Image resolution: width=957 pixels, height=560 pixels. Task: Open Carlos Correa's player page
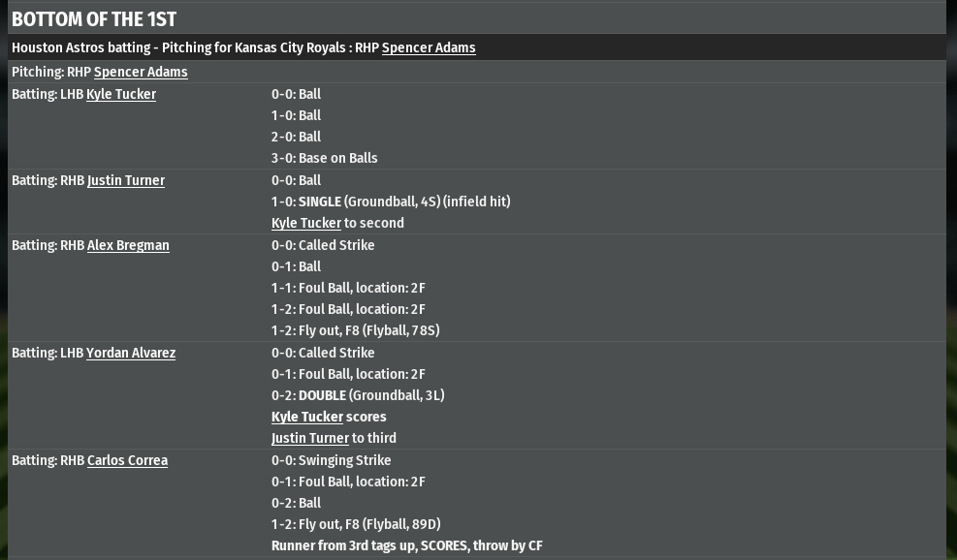[x=127, y=460]
